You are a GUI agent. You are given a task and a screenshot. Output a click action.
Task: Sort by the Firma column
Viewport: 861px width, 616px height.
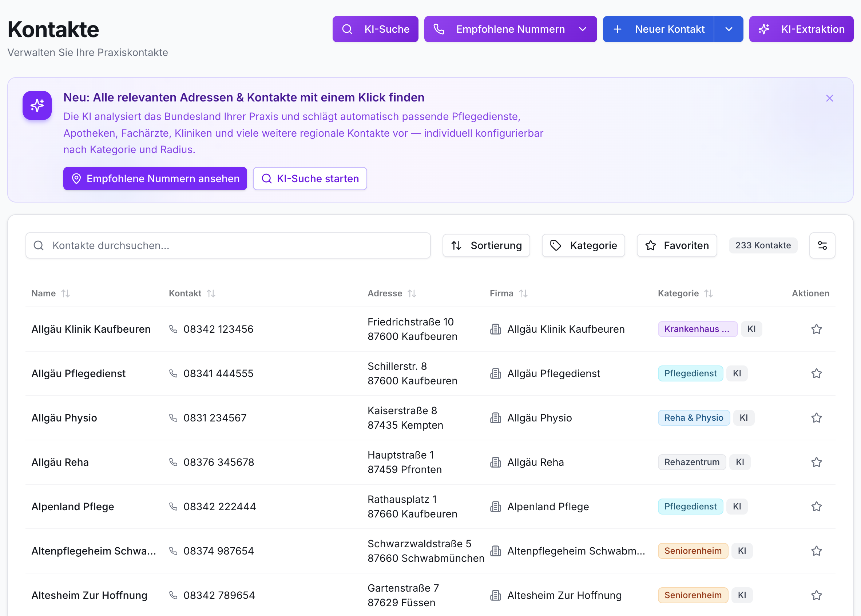[x=509, y=293]
